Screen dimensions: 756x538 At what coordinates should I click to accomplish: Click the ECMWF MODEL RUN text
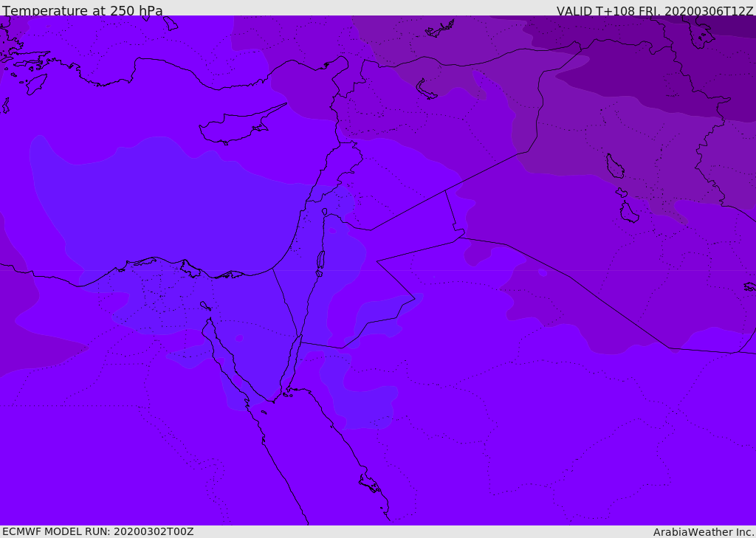click(97, 531)
